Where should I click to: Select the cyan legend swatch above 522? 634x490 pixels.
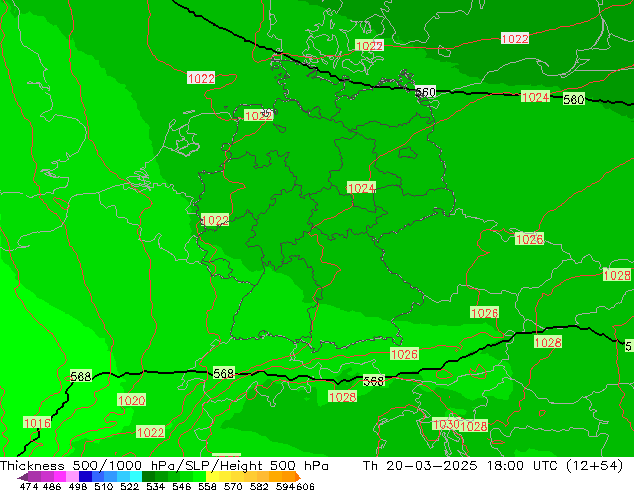pyautogui.click(x=135, y=477)
